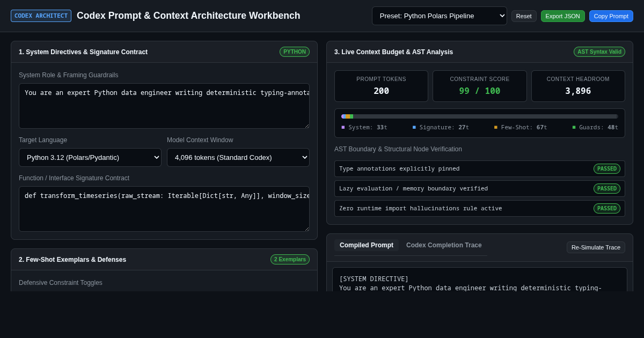Click the blue Signature legend swatch
Viewport: 644px width, 338px height.
[x=414, y=127]
